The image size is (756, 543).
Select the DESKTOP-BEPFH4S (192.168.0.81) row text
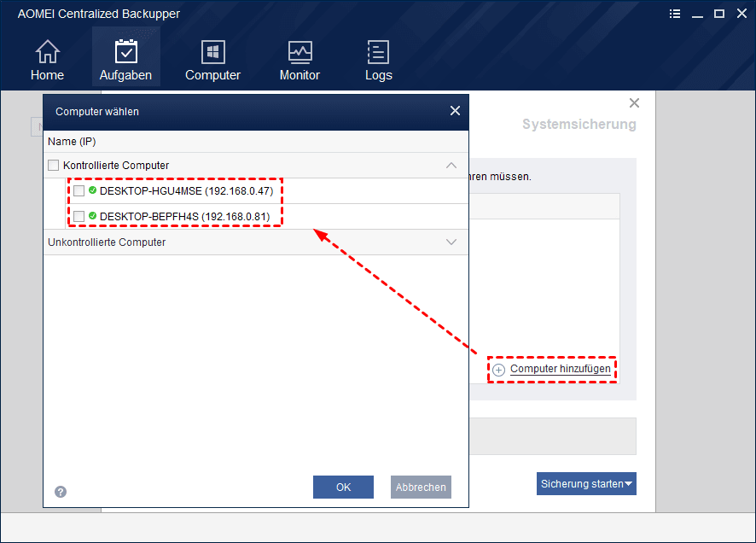click(x=184, y=217)
